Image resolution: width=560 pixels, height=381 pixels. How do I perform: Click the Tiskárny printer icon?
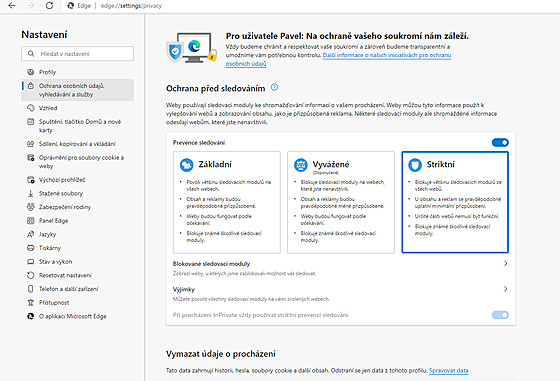coord(31,248)
